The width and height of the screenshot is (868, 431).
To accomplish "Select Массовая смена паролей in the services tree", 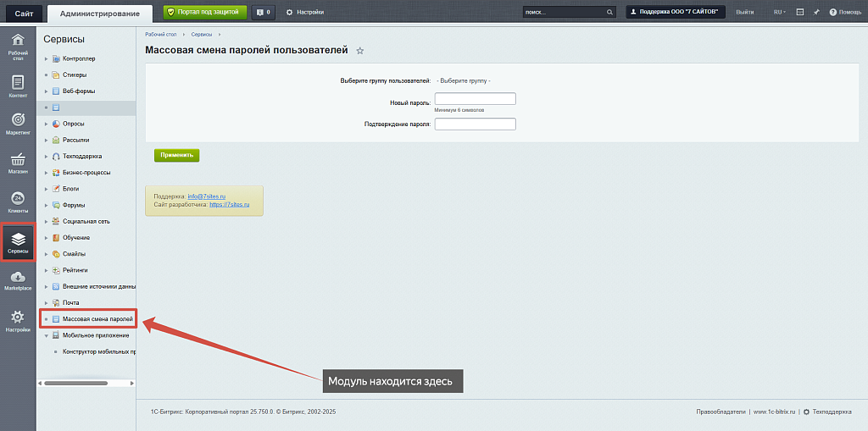I will click(97, 319).
